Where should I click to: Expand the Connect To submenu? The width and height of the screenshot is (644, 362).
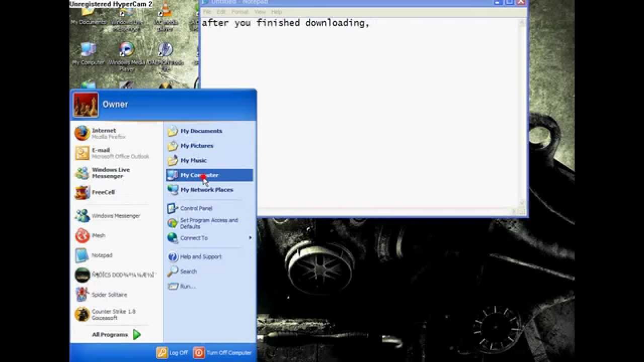click(209, 238)
